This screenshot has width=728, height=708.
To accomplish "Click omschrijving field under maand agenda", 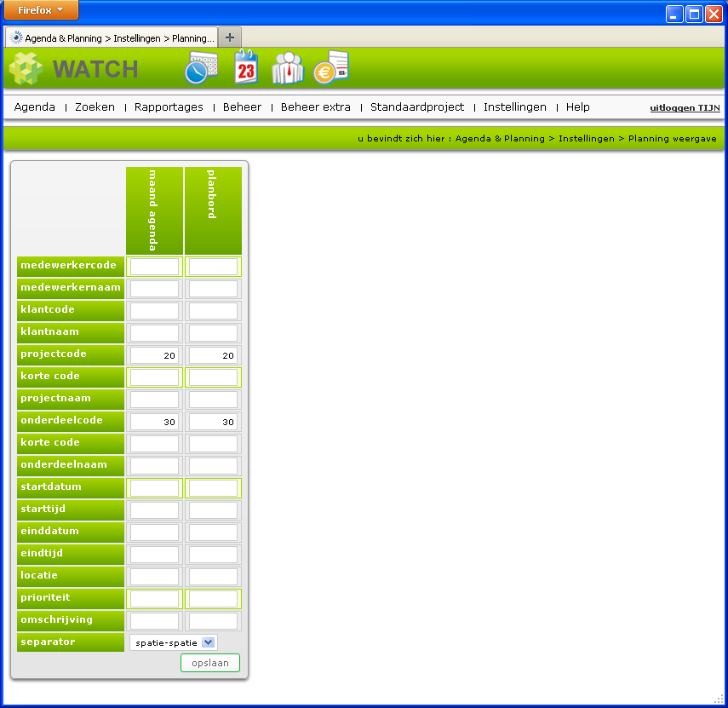I will pyautogui.click(x=155, y=621).
